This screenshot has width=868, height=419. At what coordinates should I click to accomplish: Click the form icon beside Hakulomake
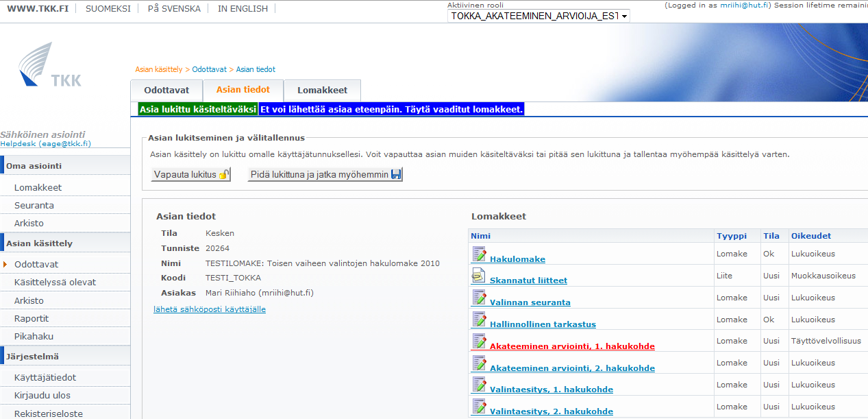point(479,254)
